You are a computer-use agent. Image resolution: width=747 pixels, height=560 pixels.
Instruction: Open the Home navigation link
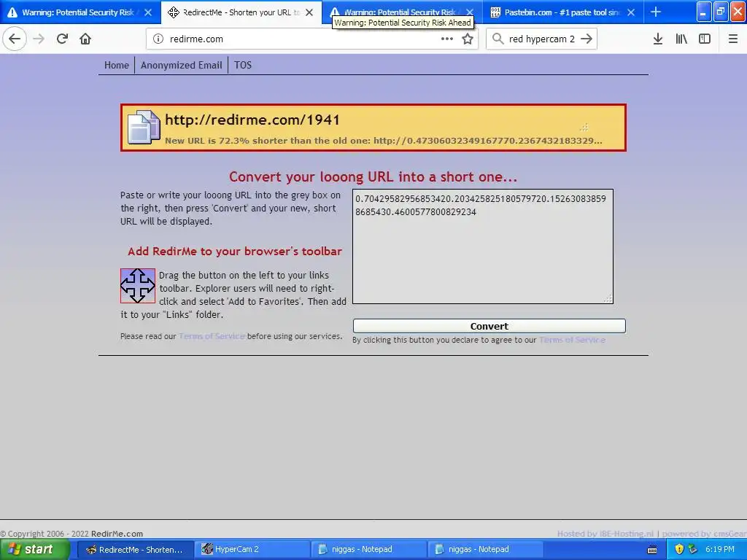pos(117,65)
